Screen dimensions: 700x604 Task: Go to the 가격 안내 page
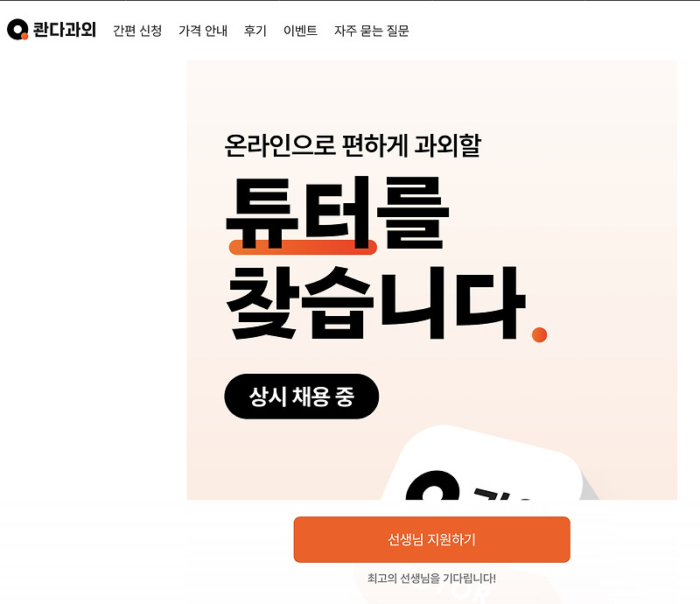coord(203,31)
